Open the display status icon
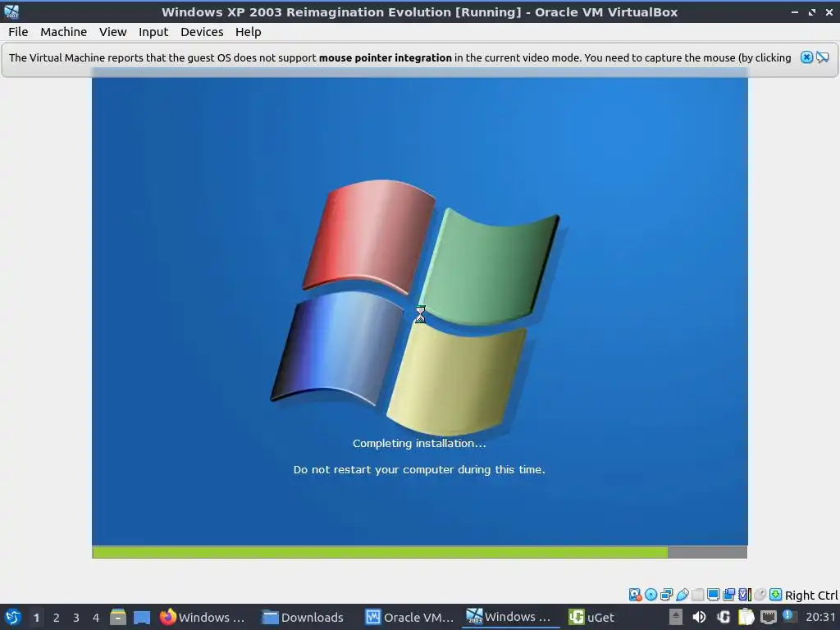Viewport: 840px width, 630px height. click(713, 595)
